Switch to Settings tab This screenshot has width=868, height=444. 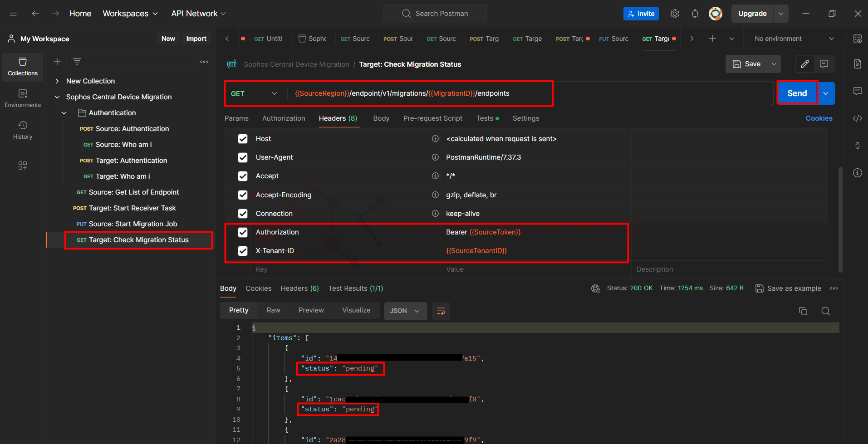(x=526, y=118)
